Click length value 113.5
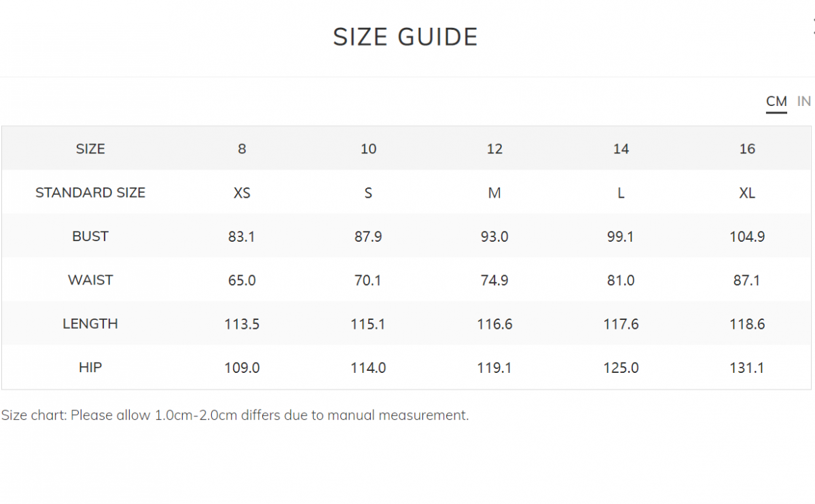 (242, 325)
